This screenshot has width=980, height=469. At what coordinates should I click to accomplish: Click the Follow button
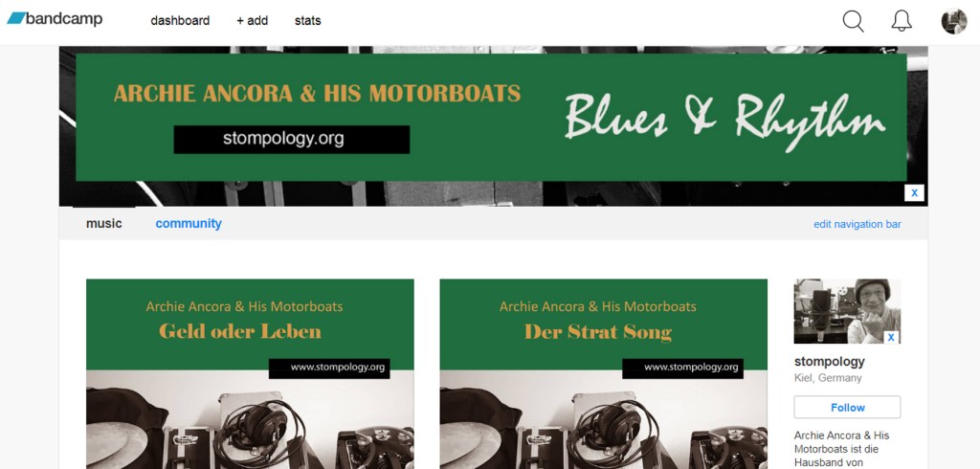(847, 407)
